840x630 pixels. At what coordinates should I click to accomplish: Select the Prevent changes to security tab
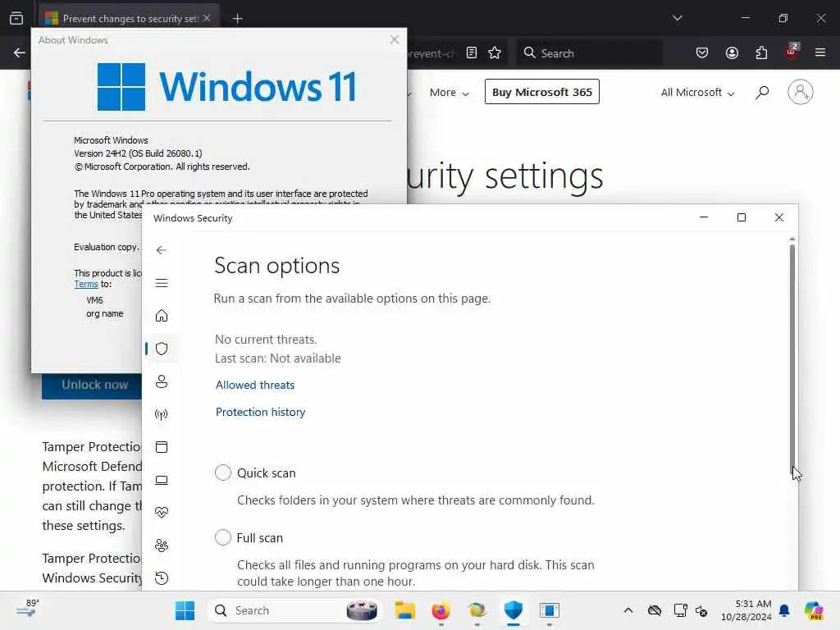click(x=129, y=18)
